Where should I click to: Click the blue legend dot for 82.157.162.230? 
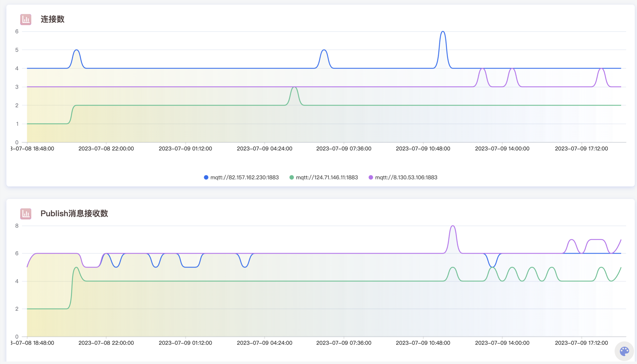click(x=206, y=177)
